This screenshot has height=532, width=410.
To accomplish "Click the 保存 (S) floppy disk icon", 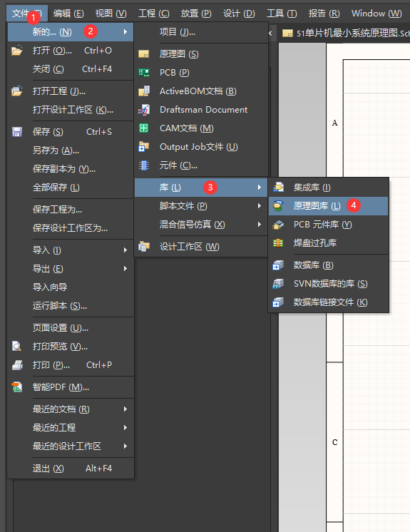I will [x=17, y=132].
